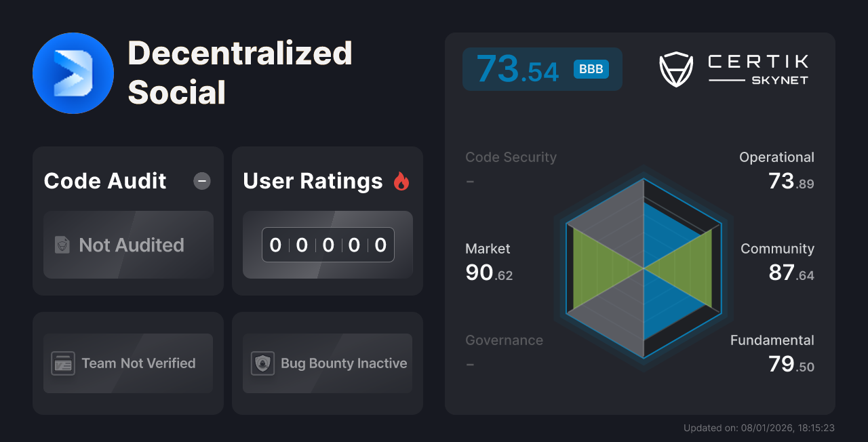Expand the Code Security dash placeholder

(470, 181)
